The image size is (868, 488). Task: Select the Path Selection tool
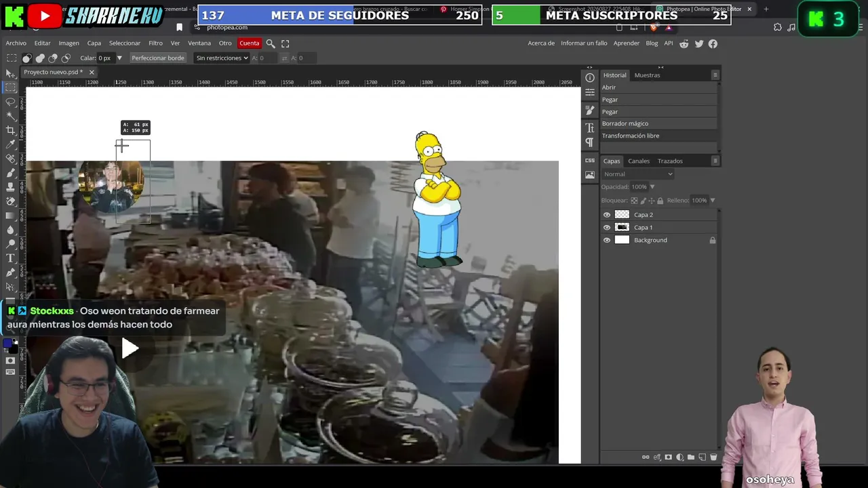pos(11,287)
